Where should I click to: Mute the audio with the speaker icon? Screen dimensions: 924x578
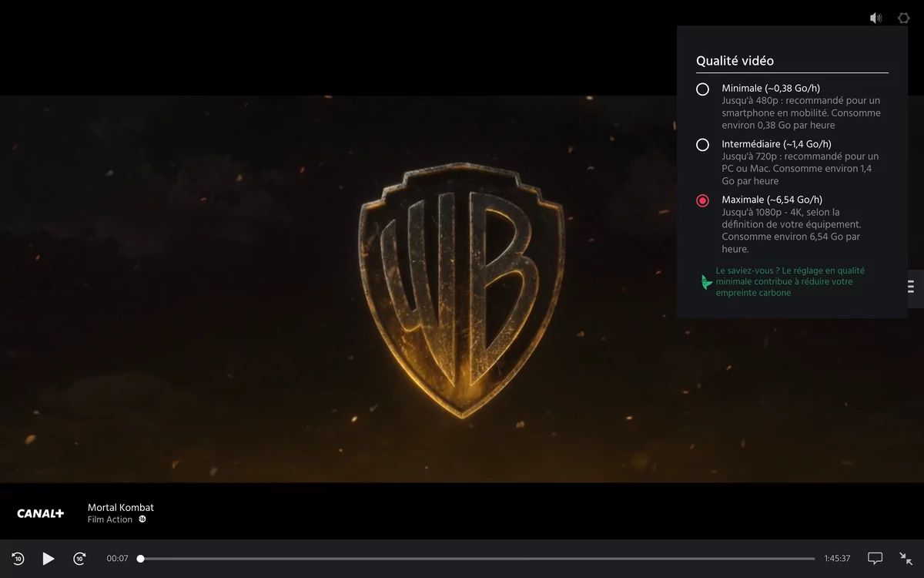(875, 18)
